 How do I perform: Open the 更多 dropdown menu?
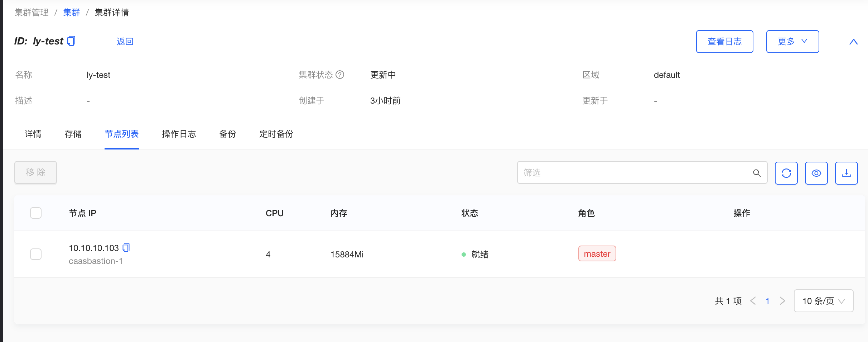pyautogui.click(x=792, y=42)
